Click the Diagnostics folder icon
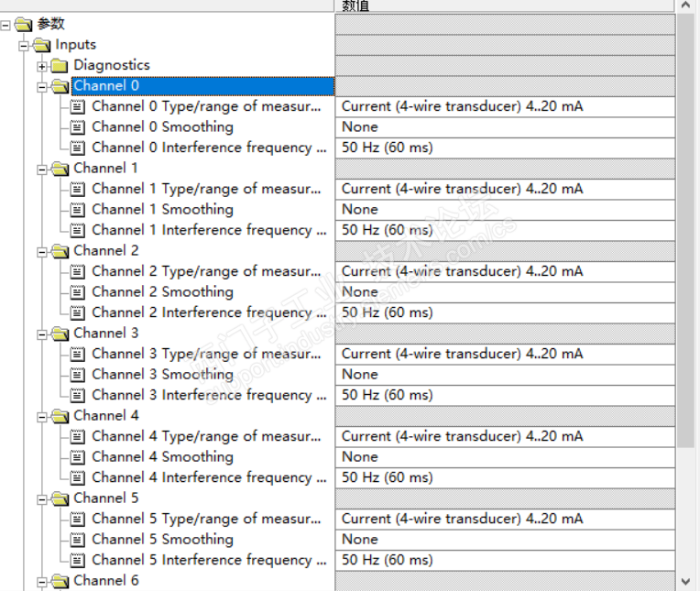This screenshot has height=591, width=700. tap(60, 65)
